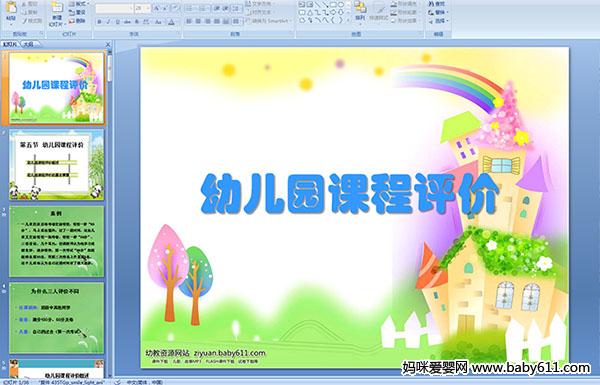Click the Delete slide icon
This screenshot has width=600, height=385.
(77, 21)
